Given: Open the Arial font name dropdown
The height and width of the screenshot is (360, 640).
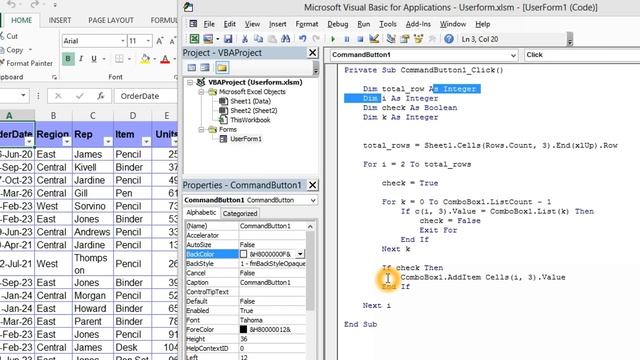Looking at the screenshot, I should [x=122, y=41].
